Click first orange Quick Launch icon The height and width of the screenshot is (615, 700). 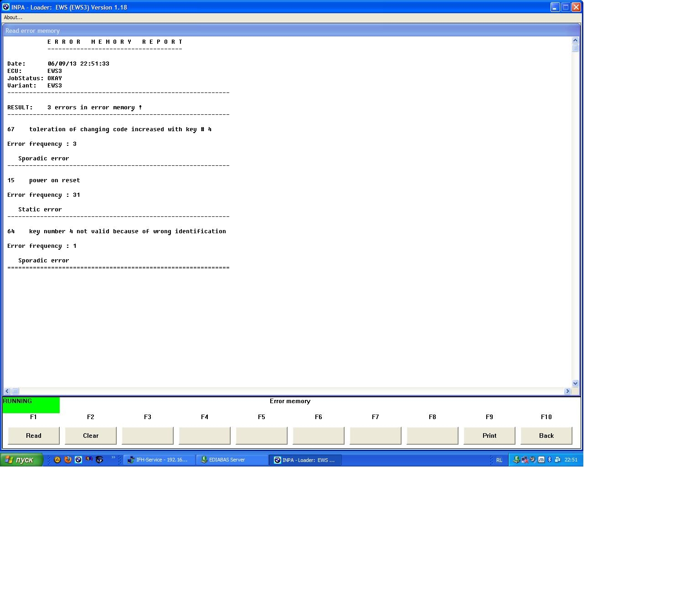coord(57,460)
